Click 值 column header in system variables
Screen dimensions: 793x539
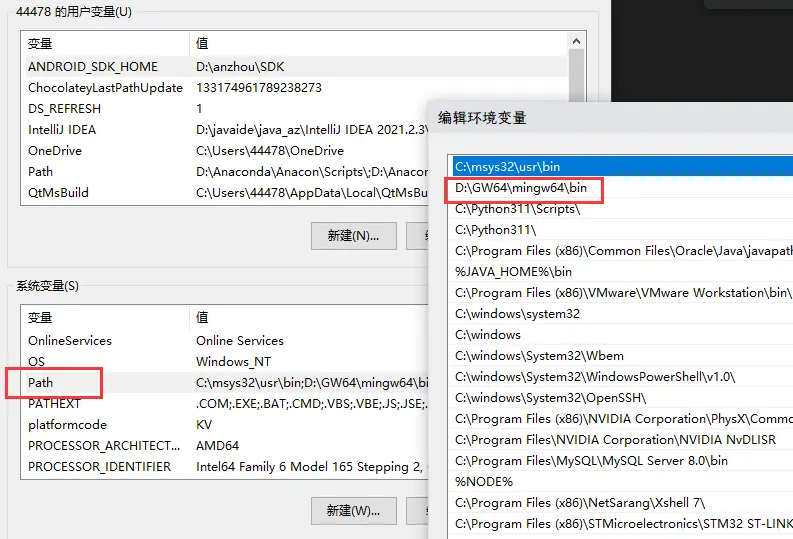[202, 318]
